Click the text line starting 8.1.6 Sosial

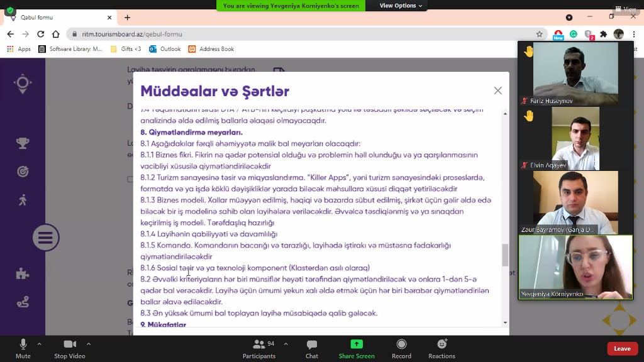(255, 268)
